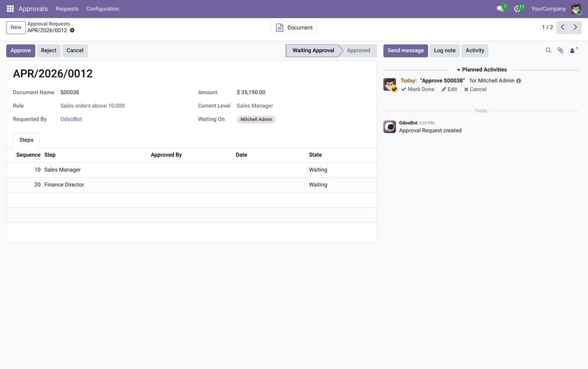The image size is (588, 369).
Task: Click the document name S00038
Action: click(70, 92)
